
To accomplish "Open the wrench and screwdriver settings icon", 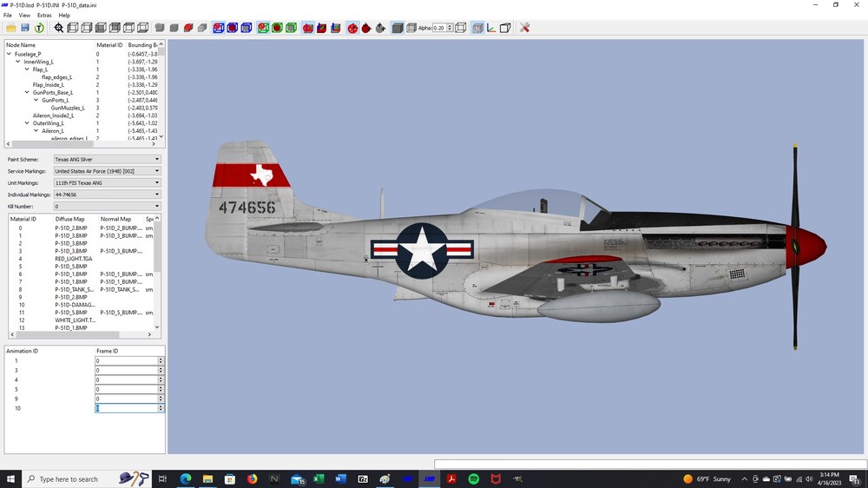I will pos(525,28).
